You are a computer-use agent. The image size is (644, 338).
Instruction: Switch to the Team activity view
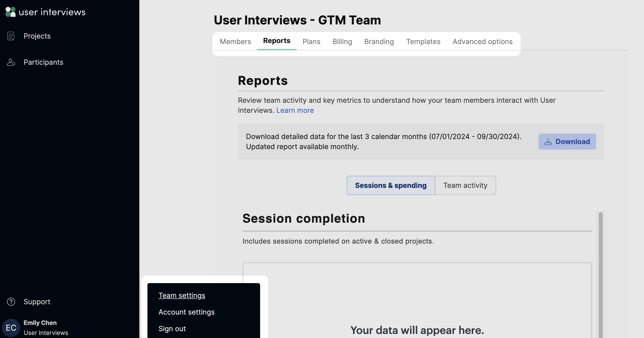coord(465,185)
